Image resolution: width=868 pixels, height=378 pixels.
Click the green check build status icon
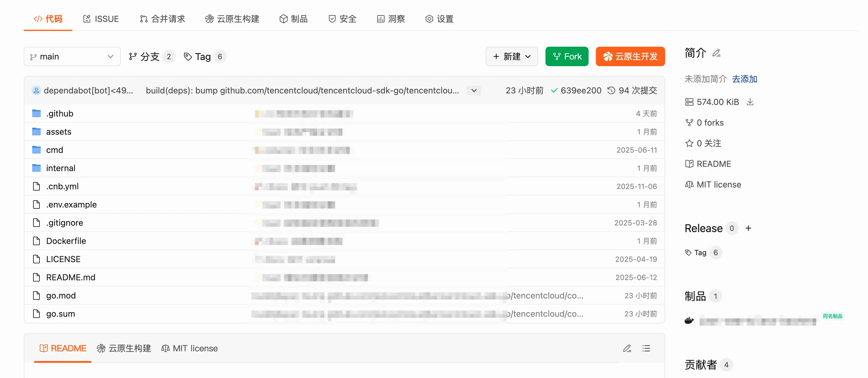click(554, 90)
